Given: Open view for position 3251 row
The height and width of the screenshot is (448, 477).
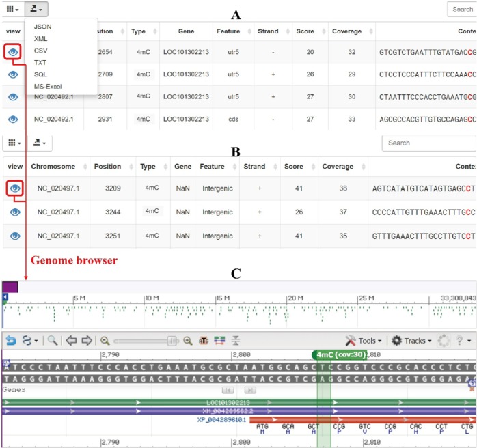Looking at the screenshot, I should 15,236.
